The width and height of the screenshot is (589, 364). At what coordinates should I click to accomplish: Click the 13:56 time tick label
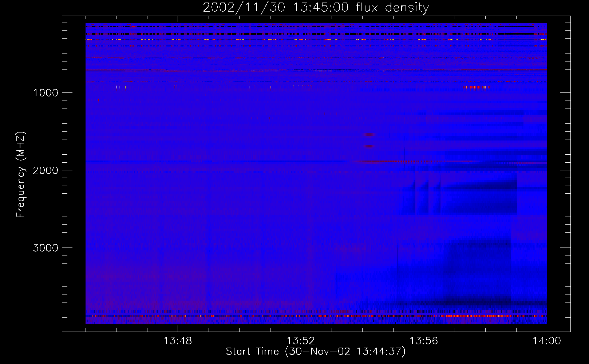(424, 341)
